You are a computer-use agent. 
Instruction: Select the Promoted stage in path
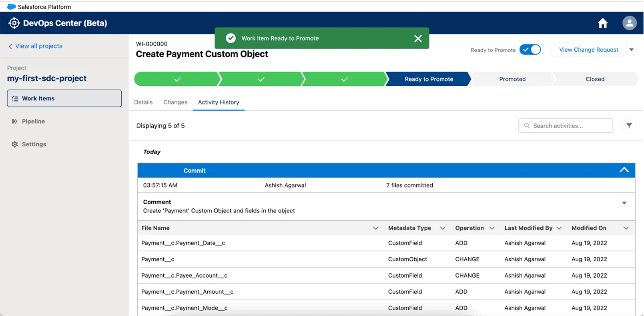tap(512, 79)
